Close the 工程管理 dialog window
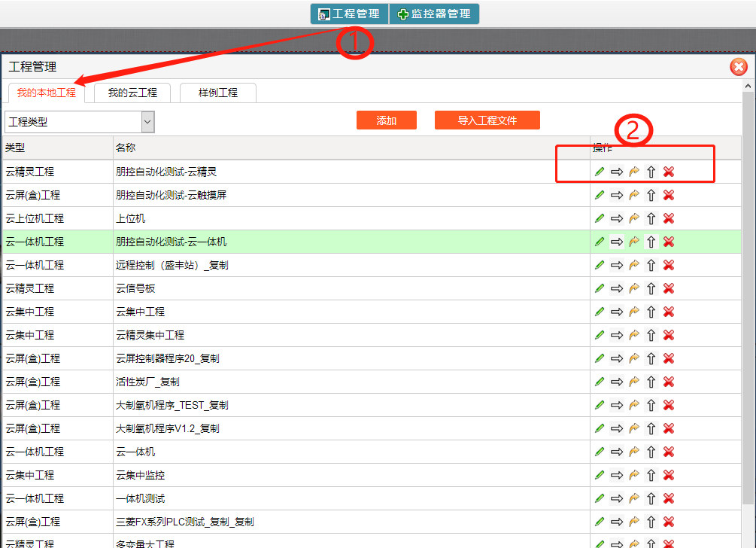 739,68
